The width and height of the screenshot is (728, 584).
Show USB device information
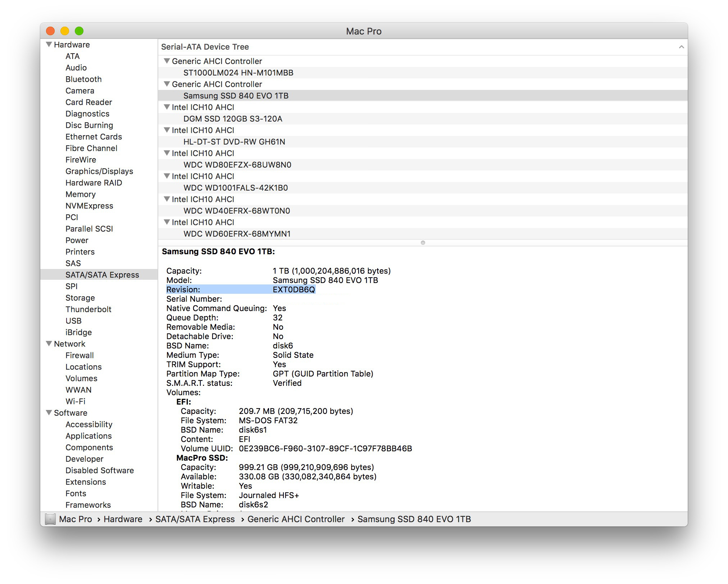coord(73,321)
